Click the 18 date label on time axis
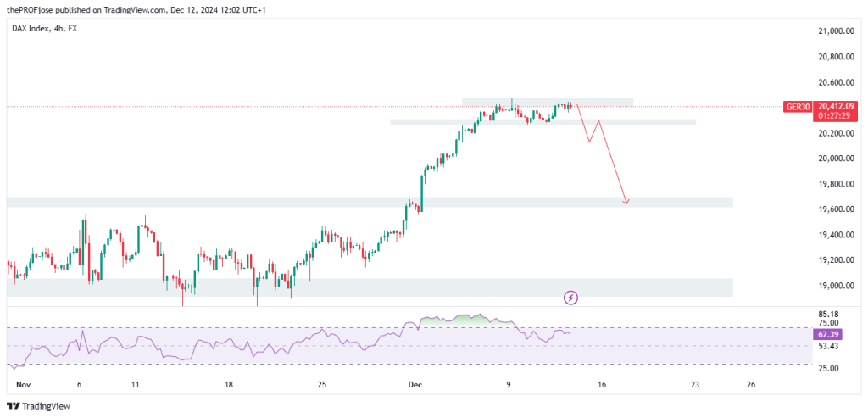Screen dimensions: 868x418 229,384
